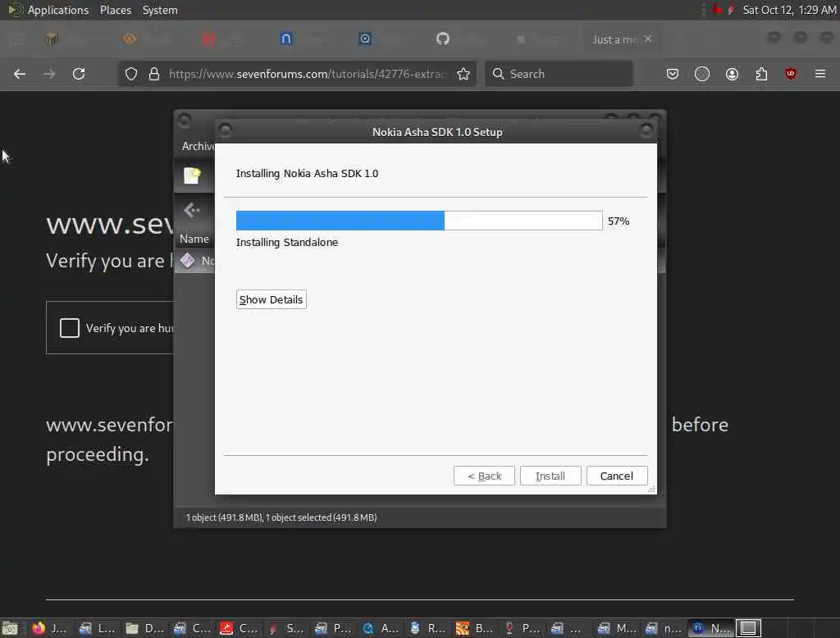The height and width of the screenshot is (638, 840).
Task: Click the archive status bar '1 object (491.8 MB)'
Action: pos(281,517)
